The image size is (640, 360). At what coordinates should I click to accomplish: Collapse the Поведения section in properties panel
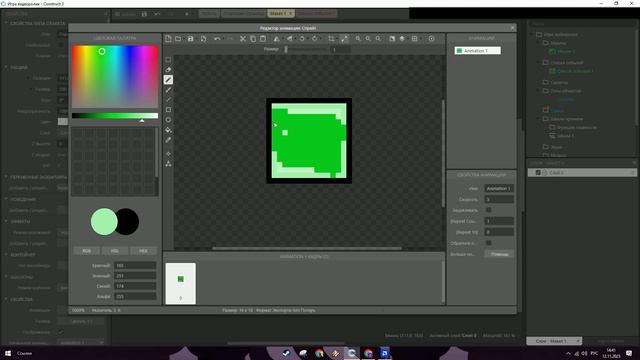tap(6, 199)
